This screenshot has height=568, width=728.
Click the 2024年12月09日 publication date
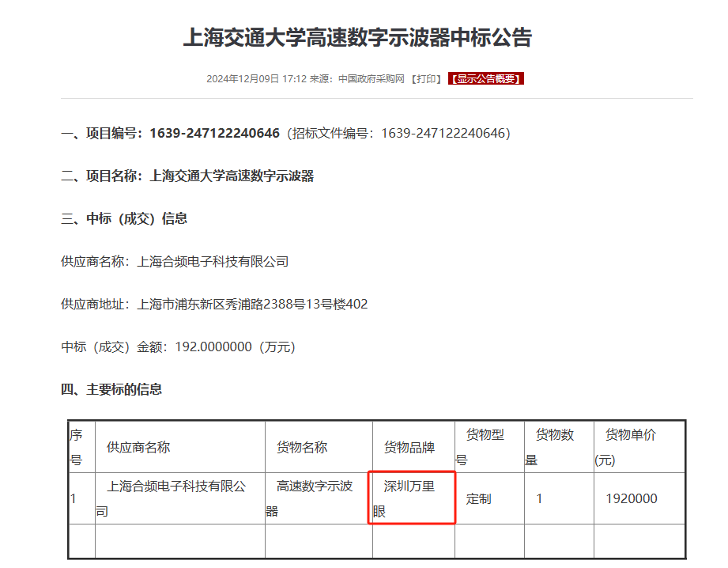[x=243, y=79]
